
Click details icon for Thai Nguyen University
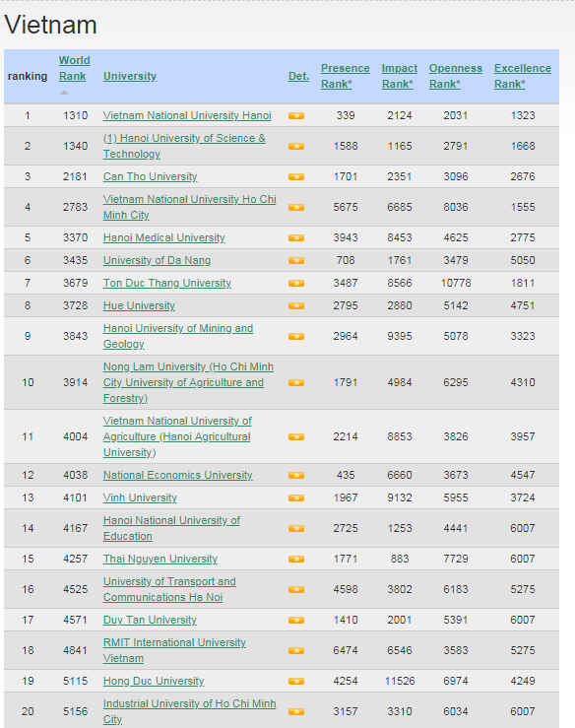pos(296,559)
